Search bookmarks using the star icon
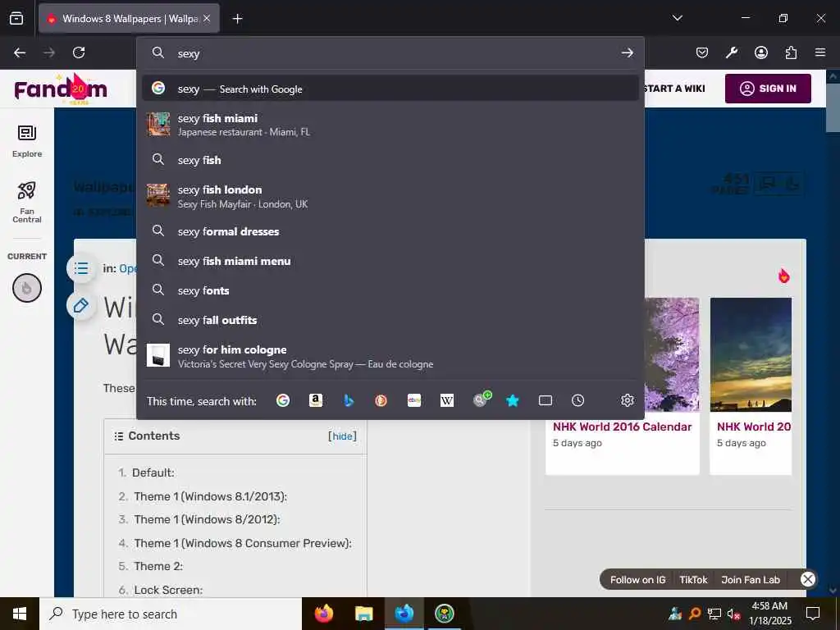Image resolution: width=840 pixels, height=630 pixels. [513, 400]
